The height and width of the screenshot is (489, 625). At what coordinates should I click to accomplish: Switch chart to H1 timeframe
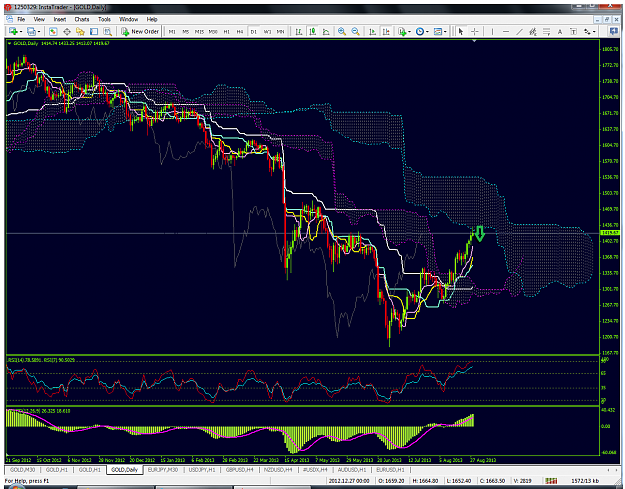(x=226, y=31)
